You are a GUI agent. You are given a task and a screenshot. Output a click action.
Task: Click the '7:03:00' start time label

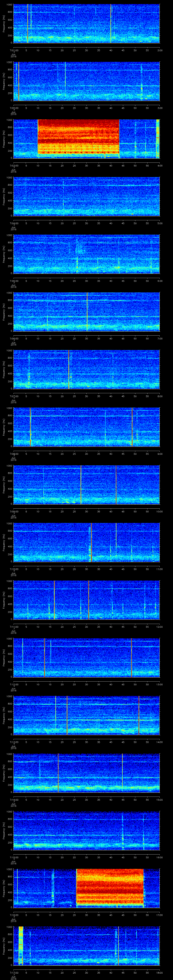tap(14, 166)
